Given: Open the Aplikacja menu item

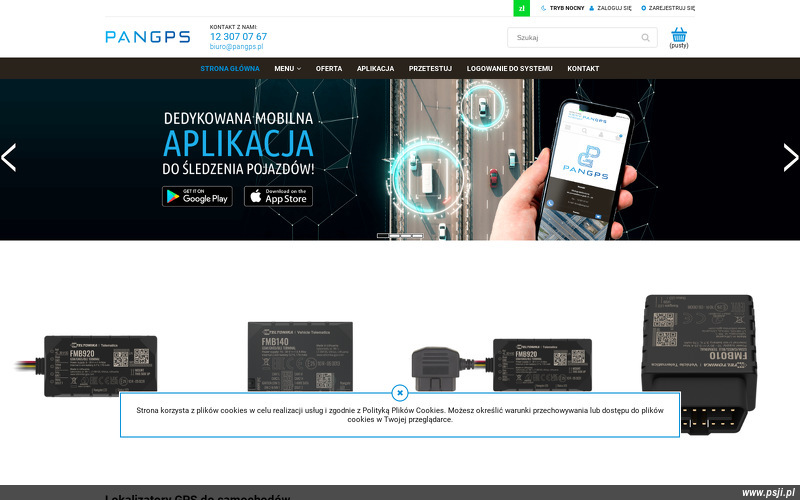Looking at the screenshot, I should pyautogui.click(x=375, y=68).
